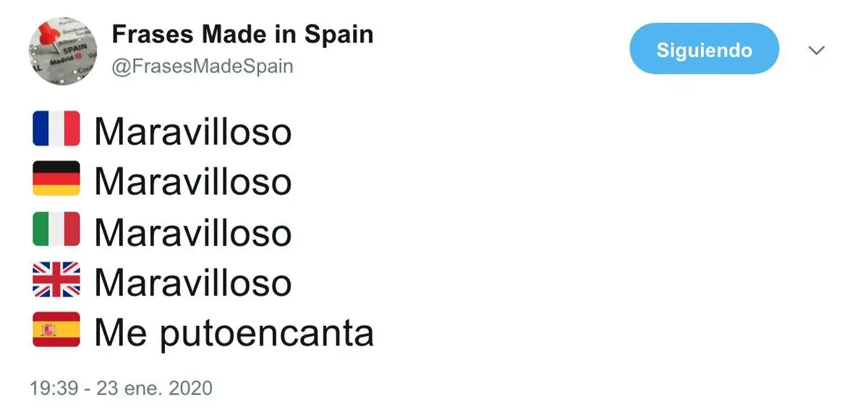Click the coat of arms on Spanish flag
Screen dimensions: 868x412
(x=48, y=330)
